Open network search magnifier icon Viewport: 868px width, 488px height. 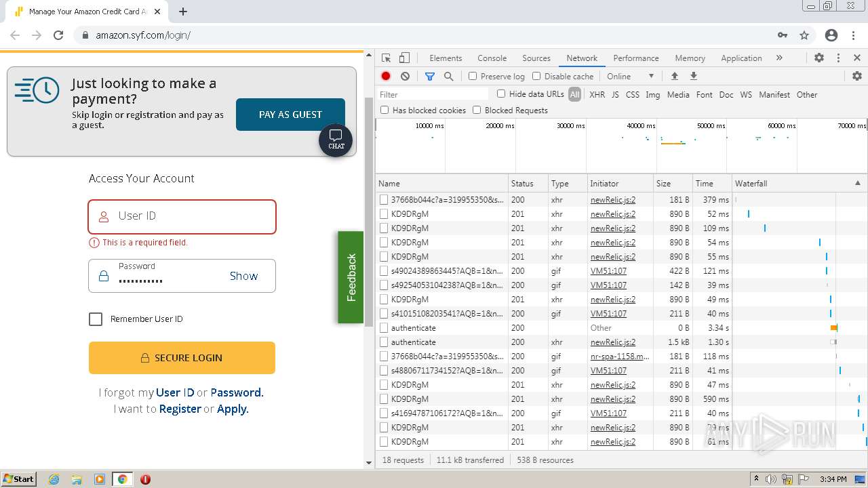coord(448,77)
